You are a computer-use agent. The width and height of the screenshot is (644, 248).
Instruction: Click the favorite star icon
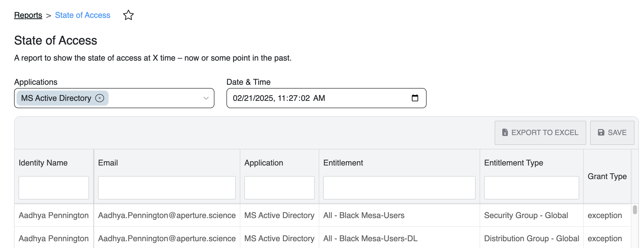coord(128,15)
